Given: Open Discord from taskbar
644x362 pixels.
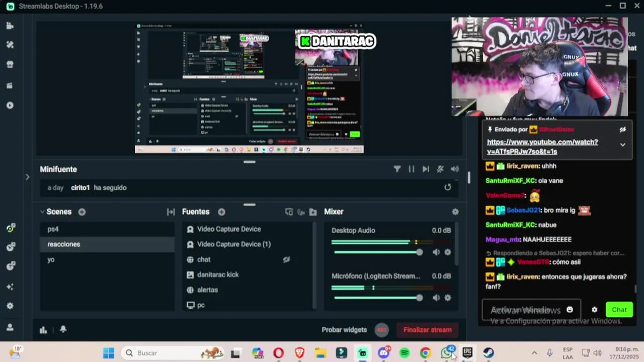Looking at the screenshot, I should point(384,353).
